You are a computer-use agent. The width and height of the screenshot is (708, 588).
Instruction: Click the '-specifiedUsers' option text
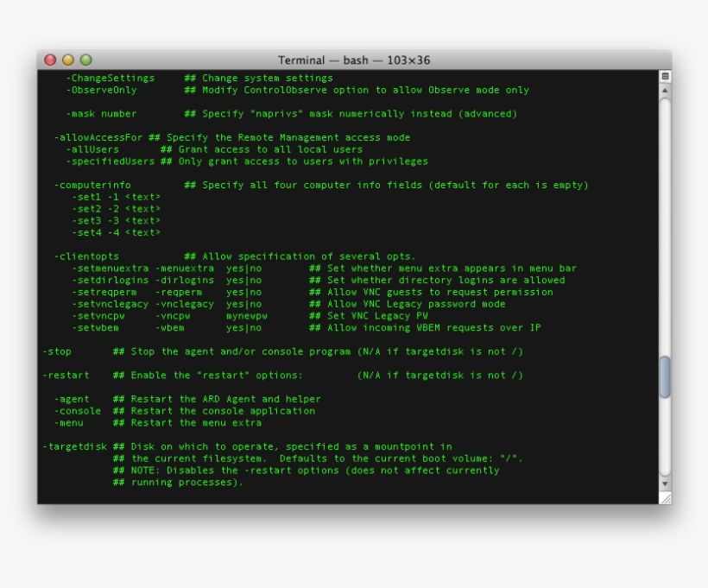coord(111,161)
